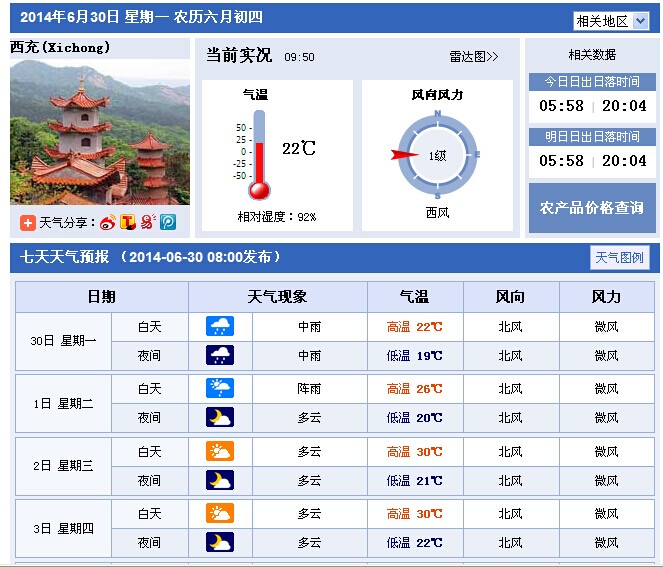This screenshot has height=567, width=663.
Task: Click the 天气图例 legend button
Action: [x=619, y=257]
